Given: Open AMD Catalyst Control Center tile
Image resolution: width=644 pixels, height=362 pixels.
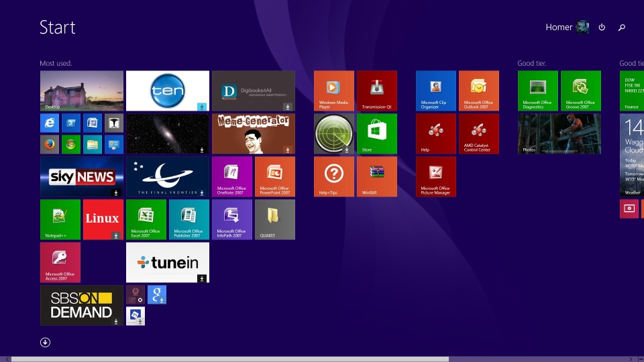Looking at the screenshot, I should 479,134.
